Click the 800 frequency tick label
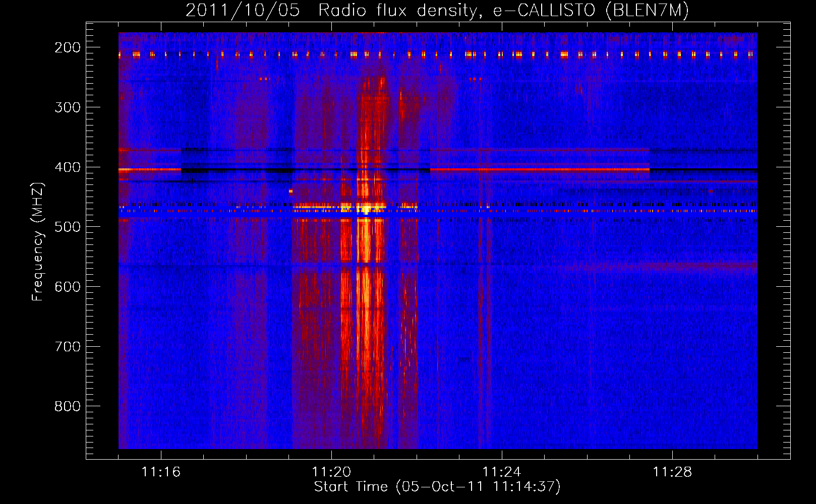This screenshot has height=504, width=816. point(68,407)
